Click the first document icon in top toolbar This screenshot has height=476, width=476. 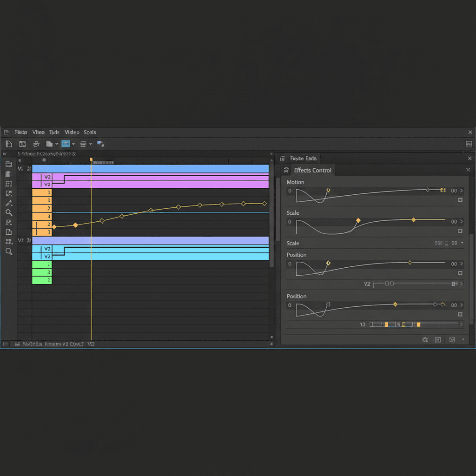[x=8, y=144]
